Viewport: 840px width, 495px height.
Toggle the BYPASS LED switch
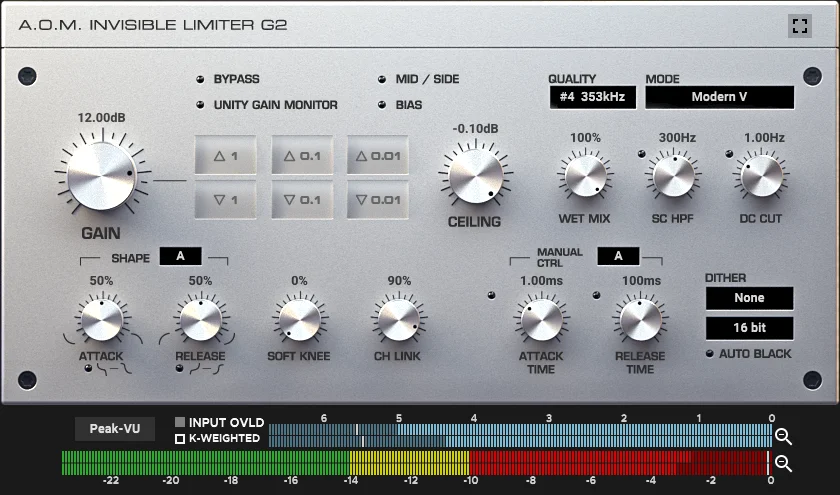coord(200,79)
